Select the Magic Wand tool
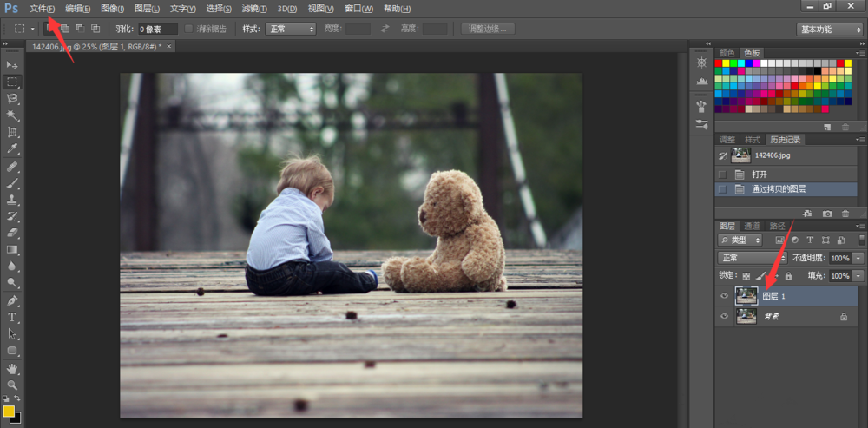This screenshot has width=868, height=428. click(12, 115)
